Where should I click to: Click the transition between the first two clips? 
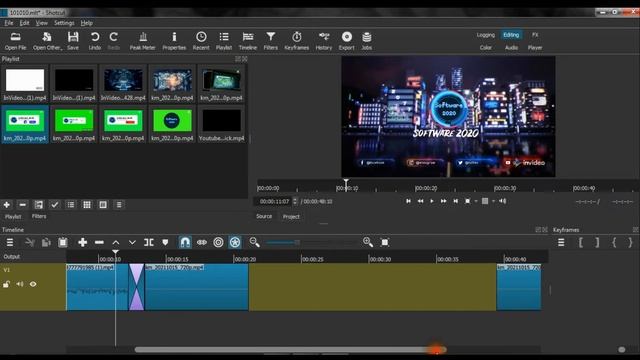coord(136,287)
